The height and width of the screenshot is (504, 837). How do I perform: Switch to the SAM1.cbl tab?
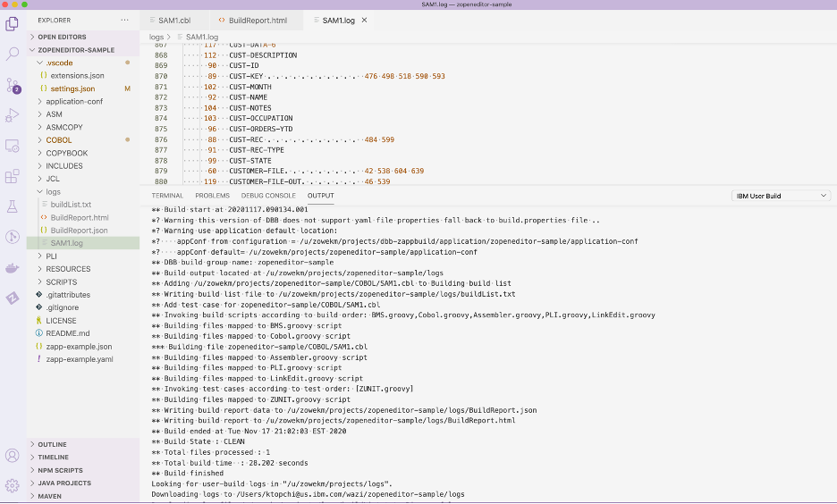(174, 21)
